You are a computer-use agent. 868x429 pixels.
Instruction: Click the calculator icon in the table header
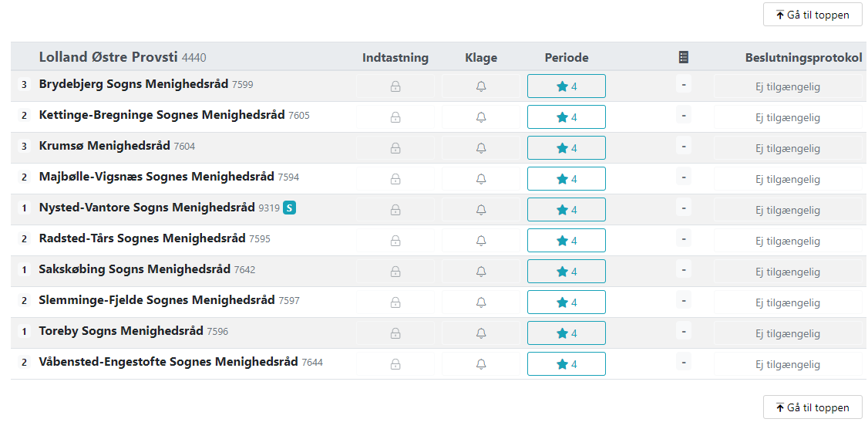[x=684, y=57]
